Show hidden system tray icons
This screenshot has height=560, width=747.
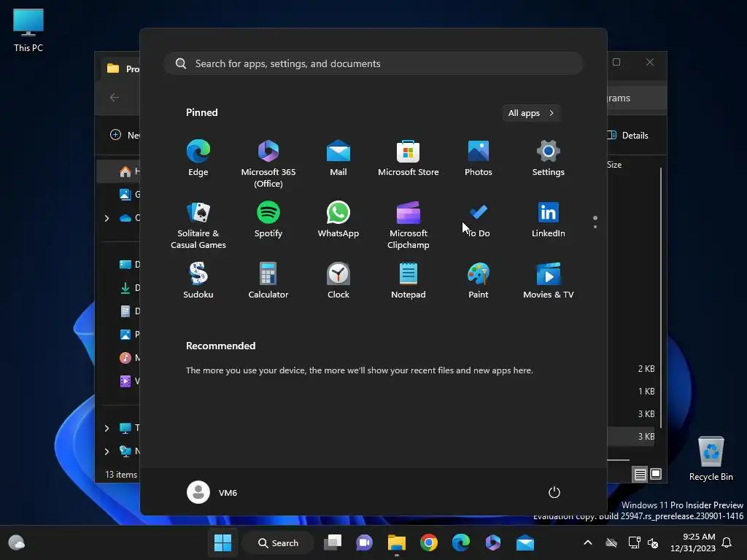point(588,542)
